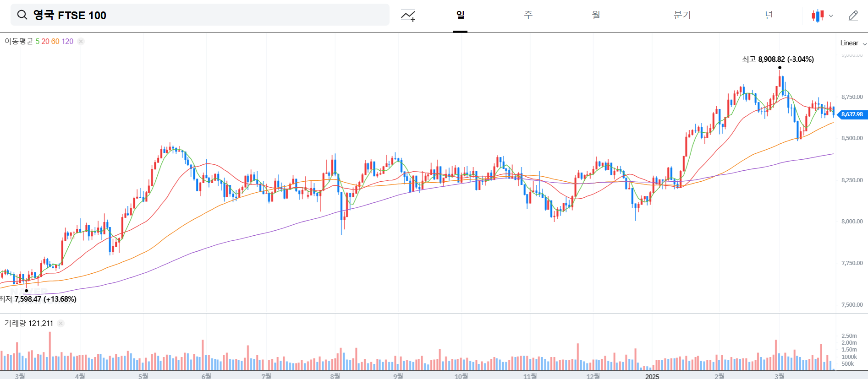This screenshot has height=379, width=868.
Task: Click the 최고 8,908.82 high marker label
Action: coord(778,59)
